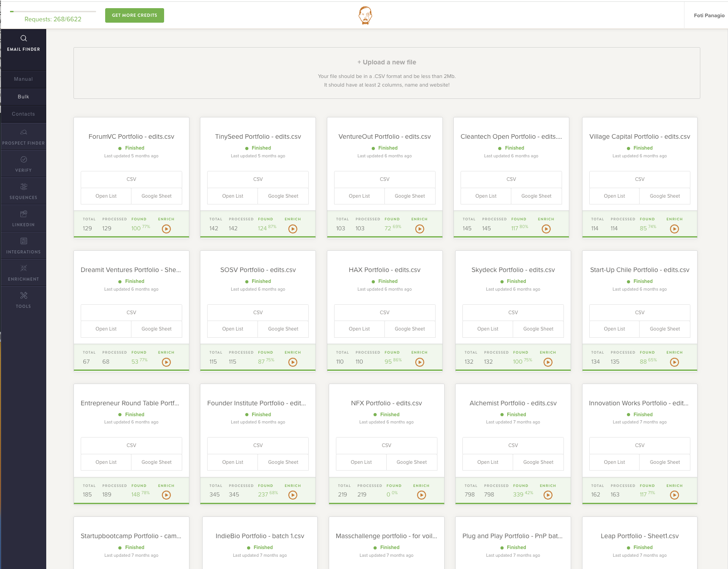
Task: Export Dreamit Ventures to Google Sheet
Action: 156,329
